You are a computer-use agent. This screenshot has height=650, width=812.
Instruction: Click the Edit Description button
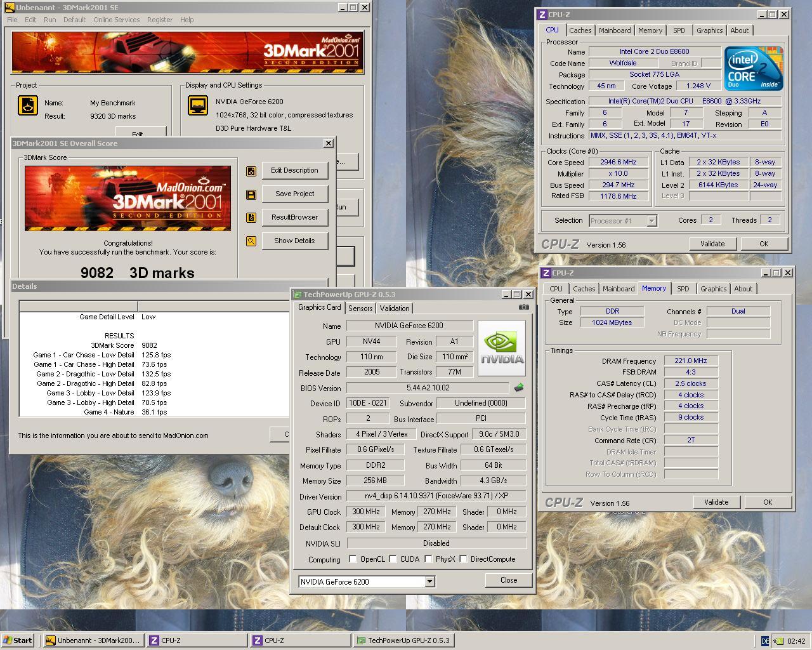(294, 171)
